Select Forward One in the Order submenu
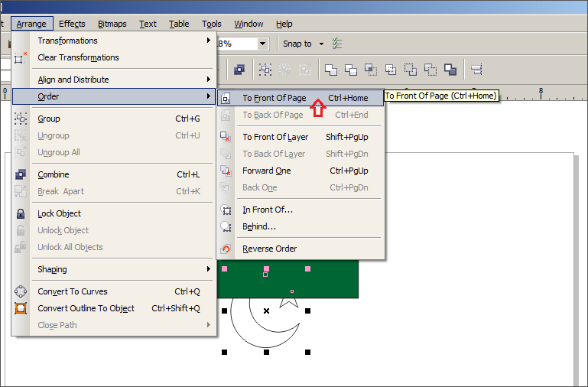The width and height of the screenshot is (588, 387). click(x=267, y=171)
